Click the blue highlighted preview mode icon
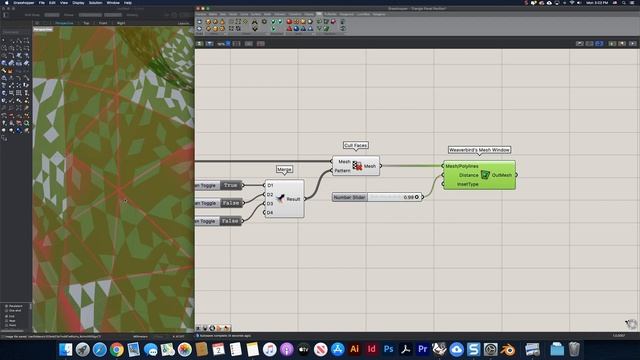 [599, 43]
